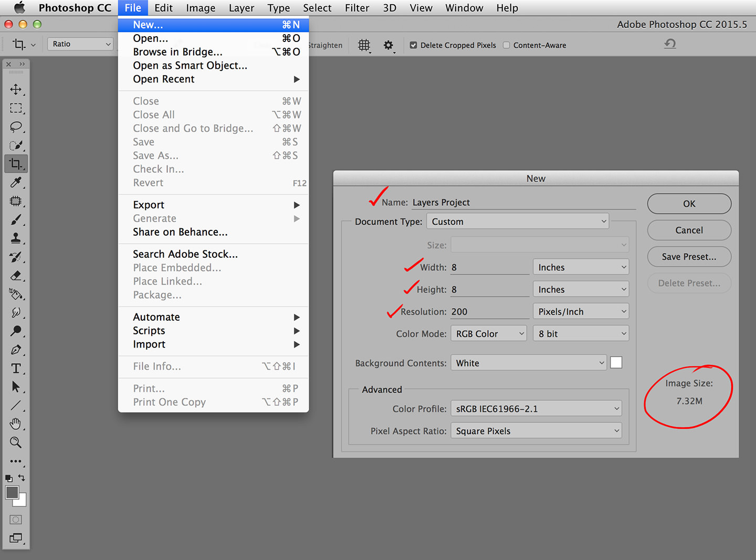Open the Pixels/Inch resolution units dropdown

[581, 311]
